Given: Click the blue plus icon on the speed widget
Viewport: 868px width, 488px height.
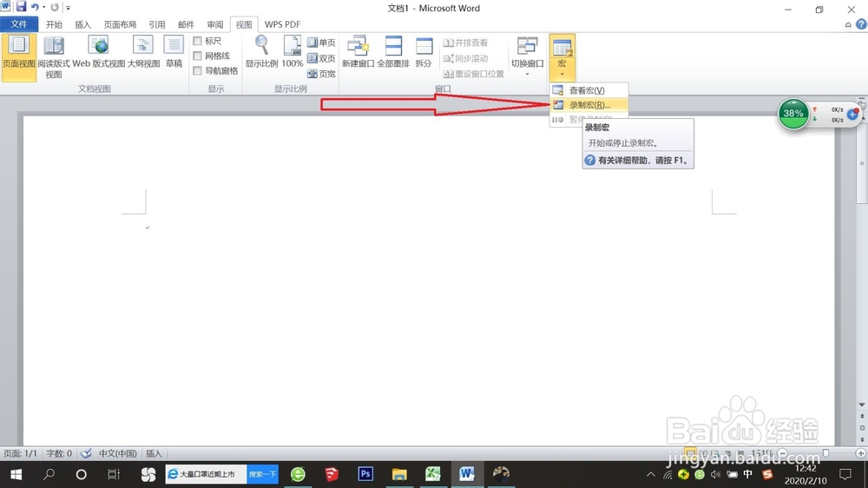Looking at the screenshot, I should click(x=852, y=114).
